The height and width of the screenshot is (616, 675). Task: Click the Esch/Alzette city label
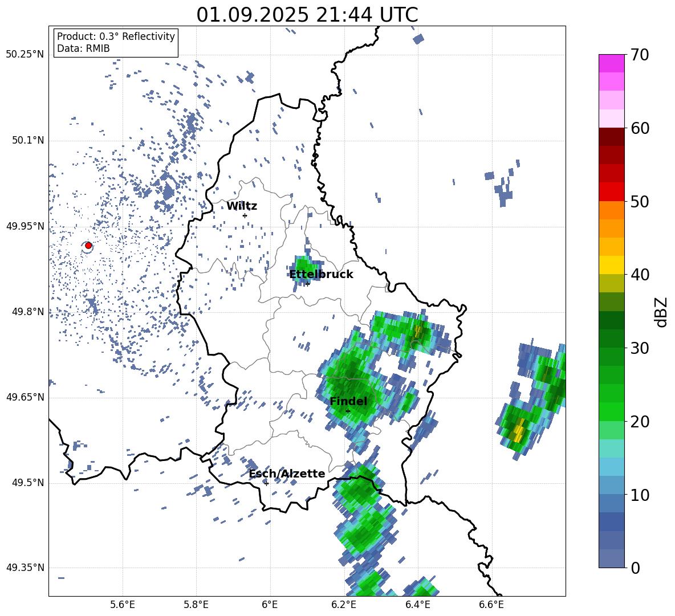tap(287, 474)
